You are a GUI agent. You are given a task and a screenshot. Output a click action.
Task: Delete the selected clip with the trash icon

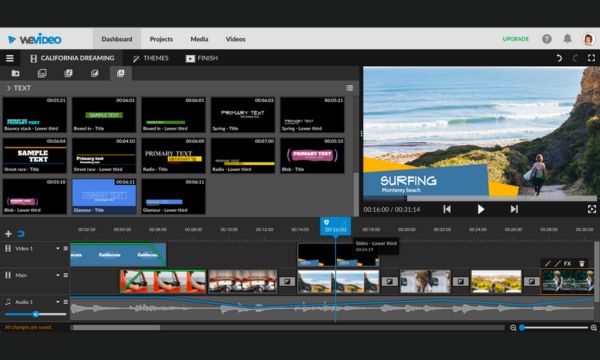coord(582,263)
